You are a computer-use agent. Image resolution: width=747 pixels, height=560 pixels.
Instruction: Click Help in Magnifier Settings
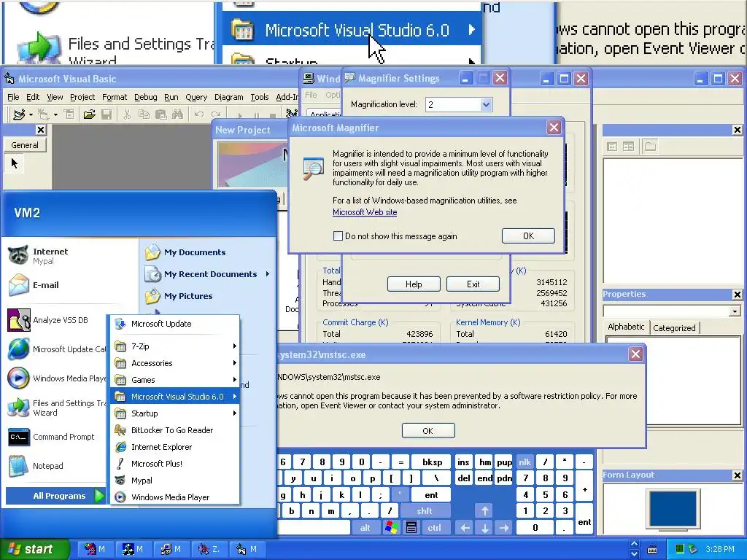tap(414, 284)
